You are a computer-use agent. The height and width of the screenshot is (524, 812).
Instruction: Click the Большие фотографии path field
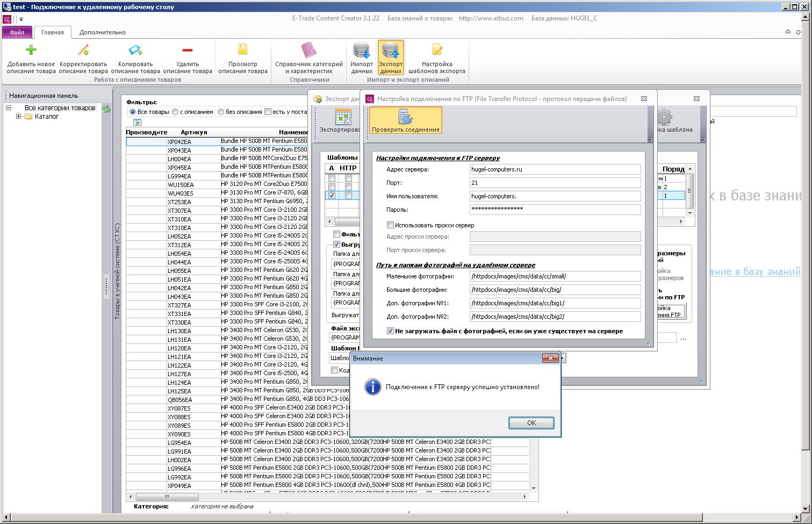(x=555, y=290)
